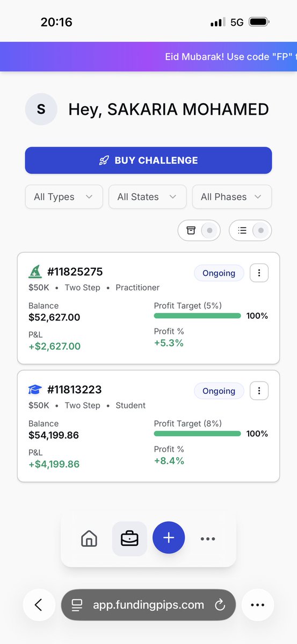Click Ongoing badge on account #11825275
The width and height of the screenshot is (297, 644).
point(219,273)
